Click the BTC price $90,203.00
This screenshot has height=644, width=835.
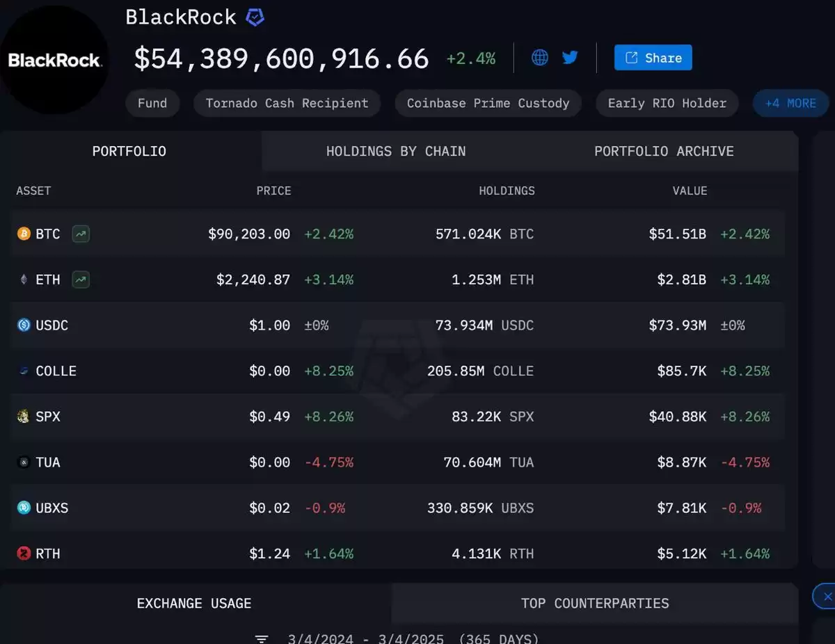249,234
